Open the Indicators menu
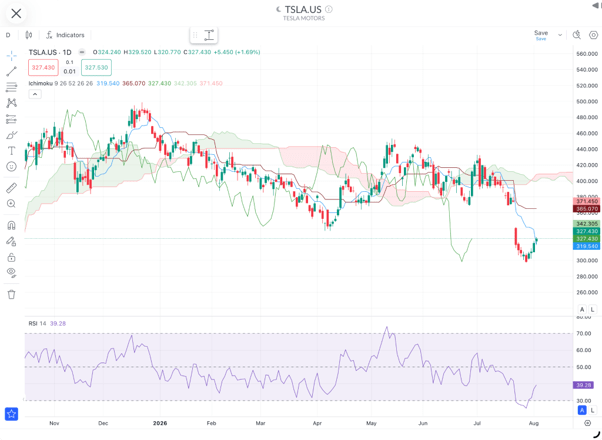The height and width of the screenshot is (440, 602). click(x=65, y=35)
